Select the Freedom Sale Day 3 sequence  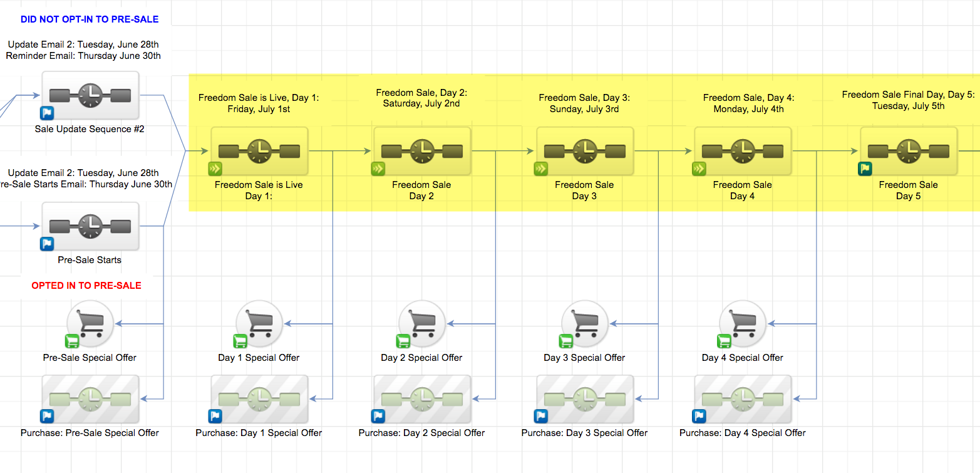tap(585, 152)
